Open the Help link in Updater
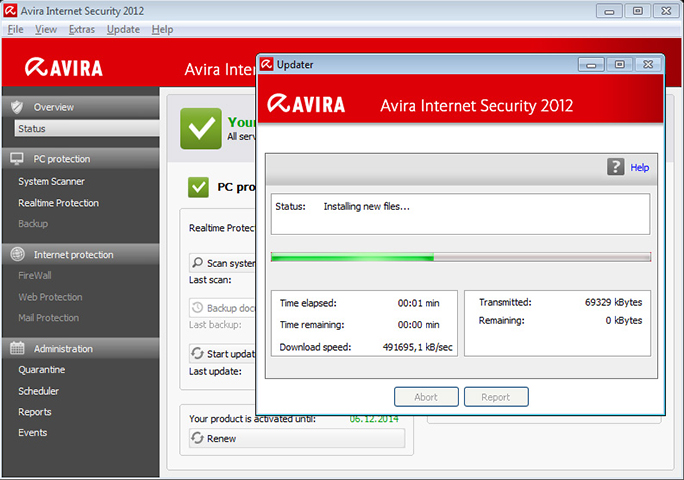 pos(639,168)
